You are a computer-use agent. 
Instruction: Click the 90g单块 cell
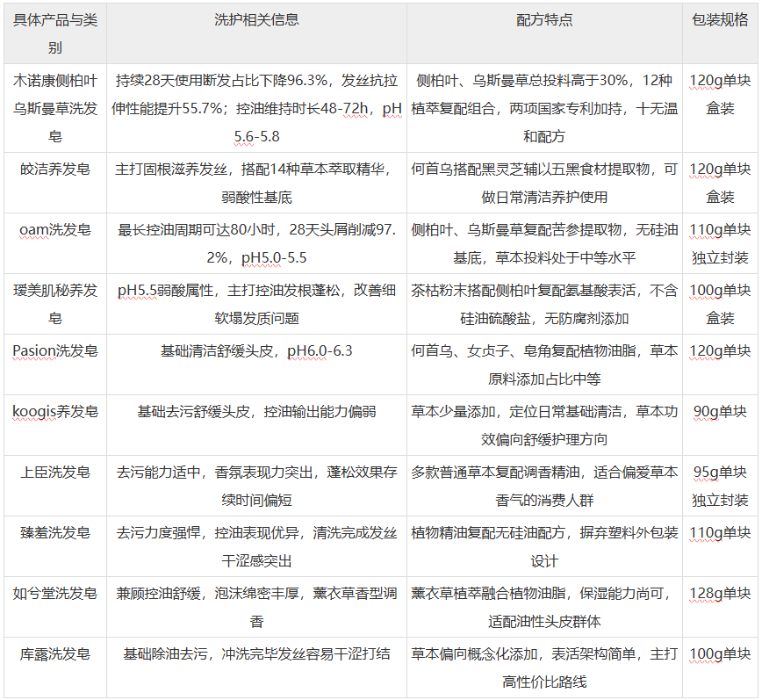(720, 425)
